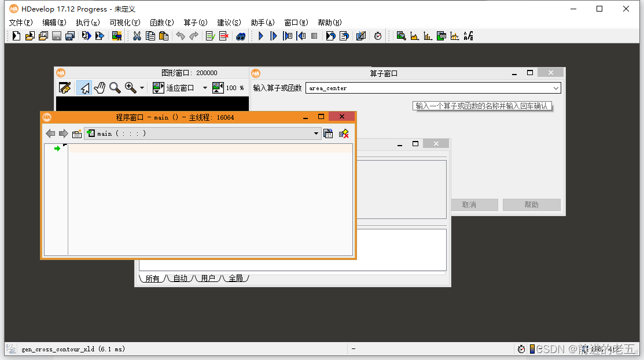Click the Cut icon on the main toolbar
Viewport: 644px width, 360px height.
point(137,35)
